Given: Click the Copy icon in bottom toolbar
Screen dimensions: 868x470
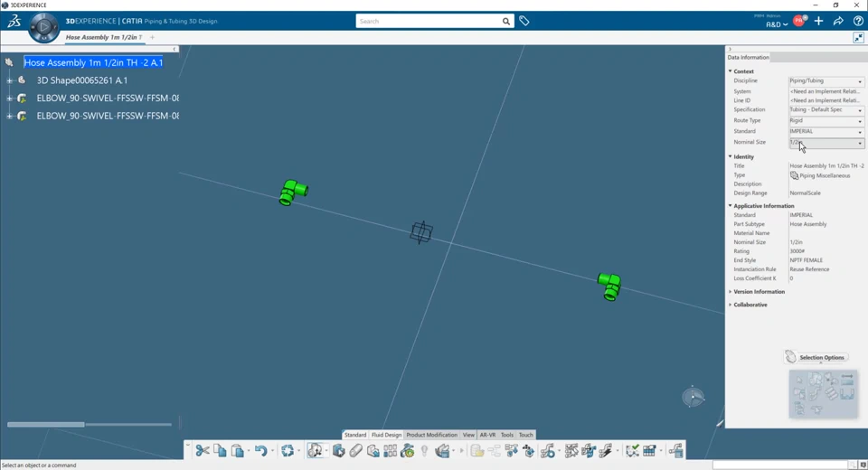Looking at the screenshot, I should 220,451.
